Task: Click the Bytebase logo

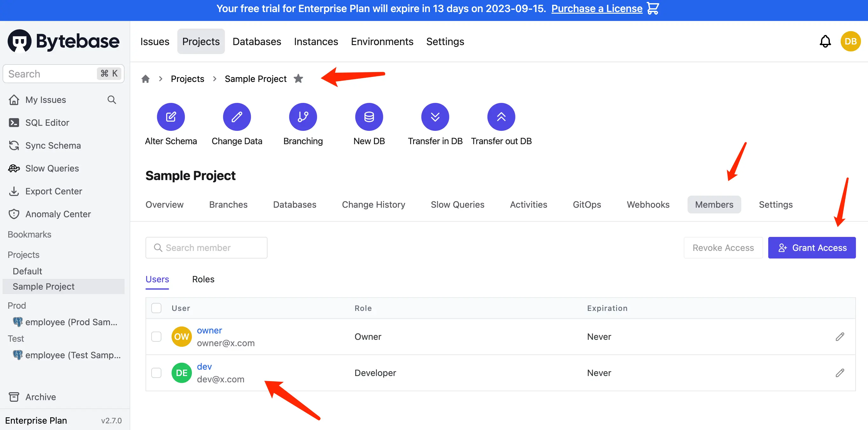Action: (63, 41)
